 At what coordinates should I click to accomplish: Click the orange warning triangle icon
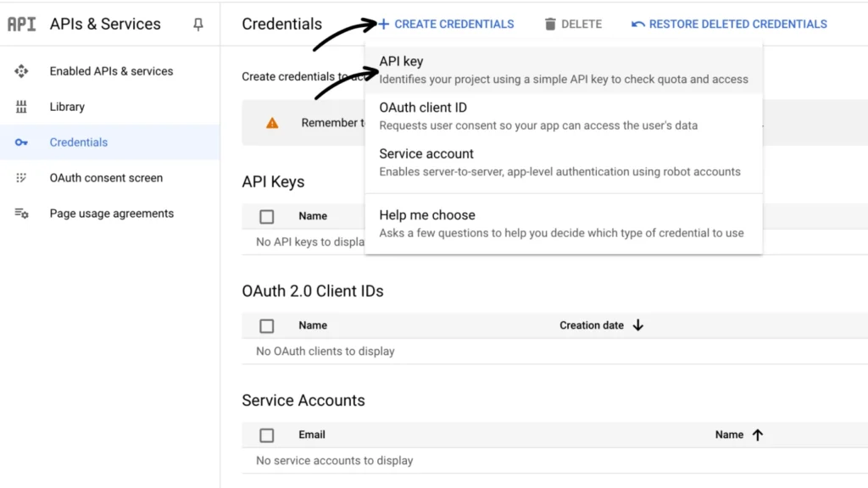272,123
